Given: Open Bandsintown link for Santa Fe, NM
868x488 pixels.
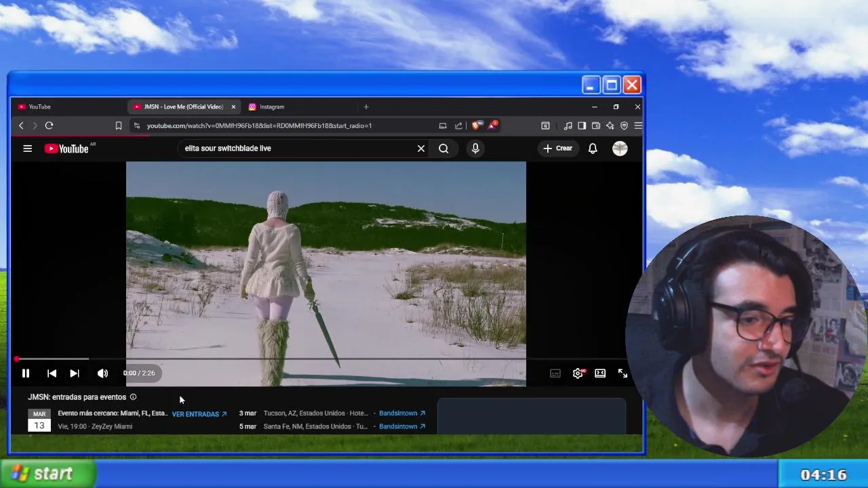Looking at the screenshot, I should 402,426.
